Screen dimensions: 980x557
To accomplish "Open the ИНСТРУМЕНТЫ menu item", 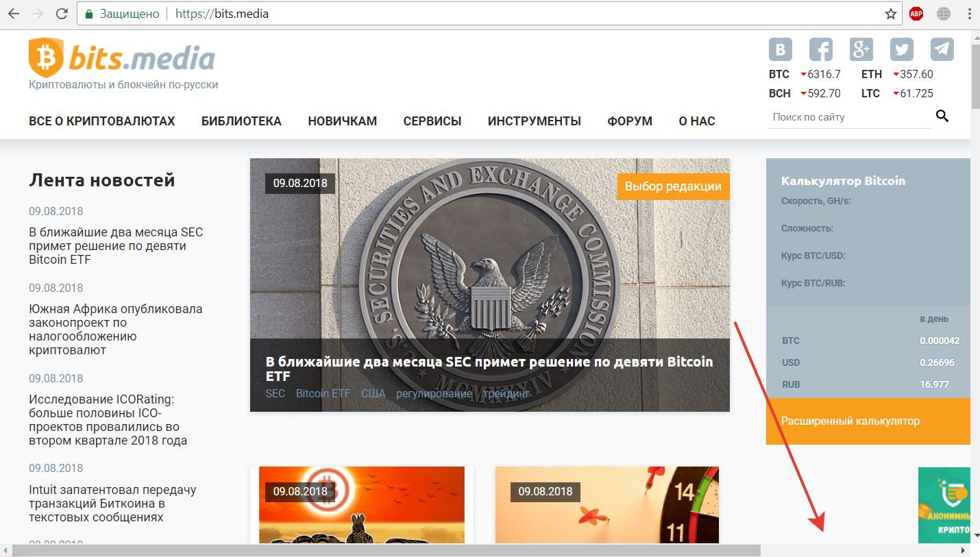I will point(535,121).
